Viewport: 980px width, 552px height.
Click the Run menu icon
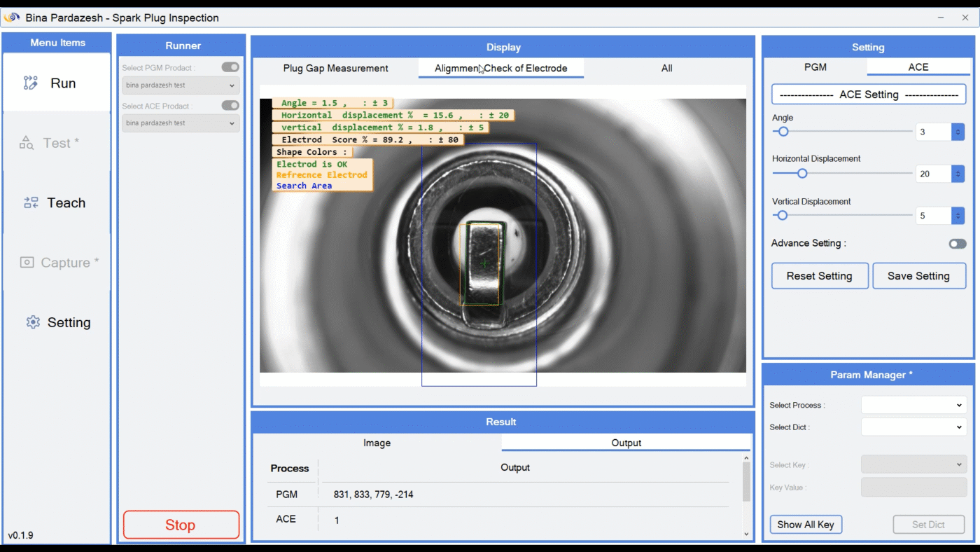(x=30, y=83)
